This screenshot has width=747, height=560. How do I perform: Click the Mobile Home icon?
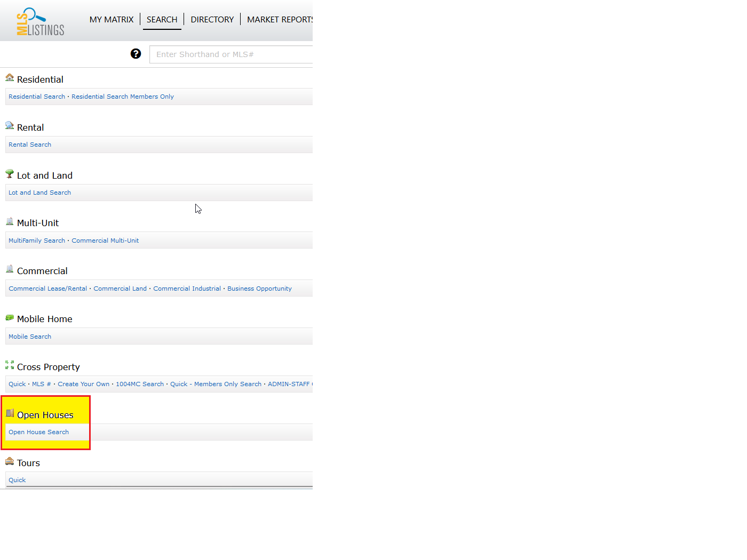(x=10, y=317)
